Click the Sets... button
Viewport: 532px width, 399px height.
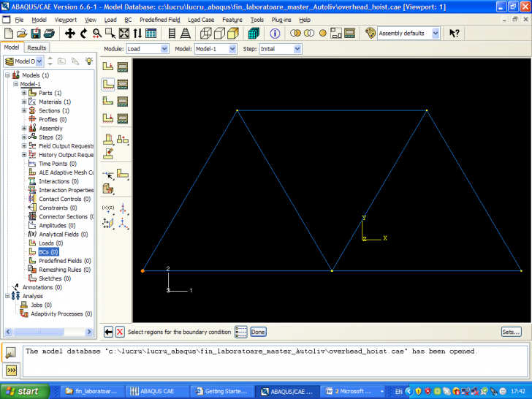pyautogui.click(x=511, y=332)
